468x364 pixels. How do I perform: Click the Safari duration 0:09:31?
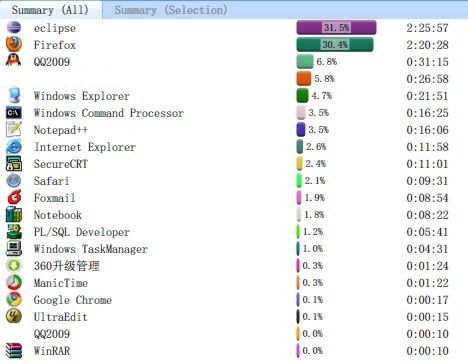coord(427,181)
